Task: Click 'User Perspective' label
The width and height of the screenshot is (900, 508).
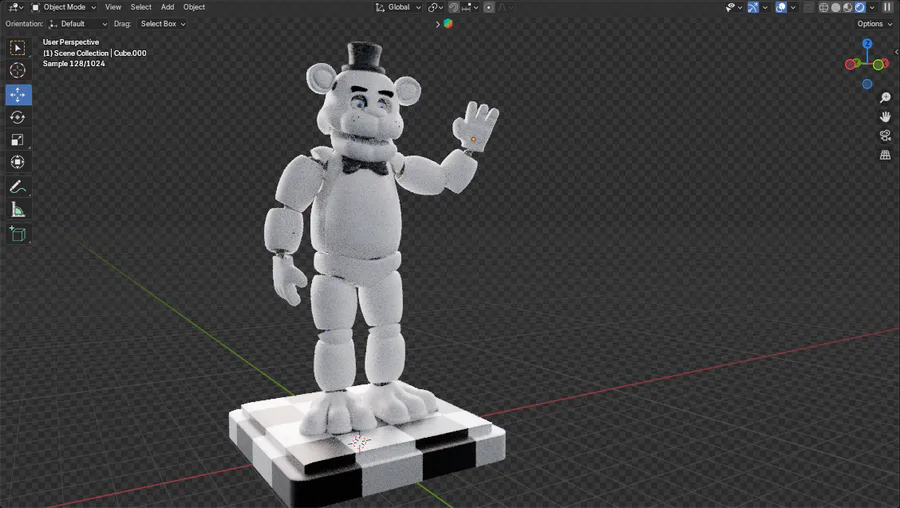Action: click(x=71, y=42)
